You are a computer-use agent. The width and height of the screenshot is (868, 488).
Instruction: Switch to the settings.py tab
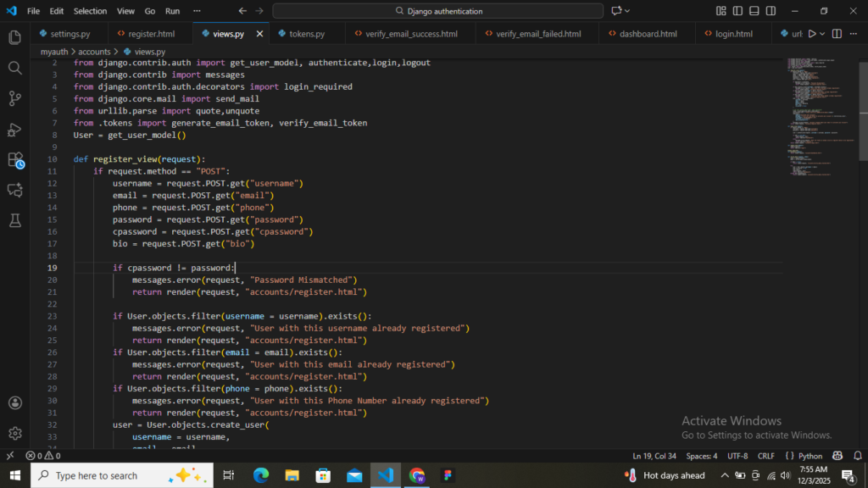click(x=72, y=34)
